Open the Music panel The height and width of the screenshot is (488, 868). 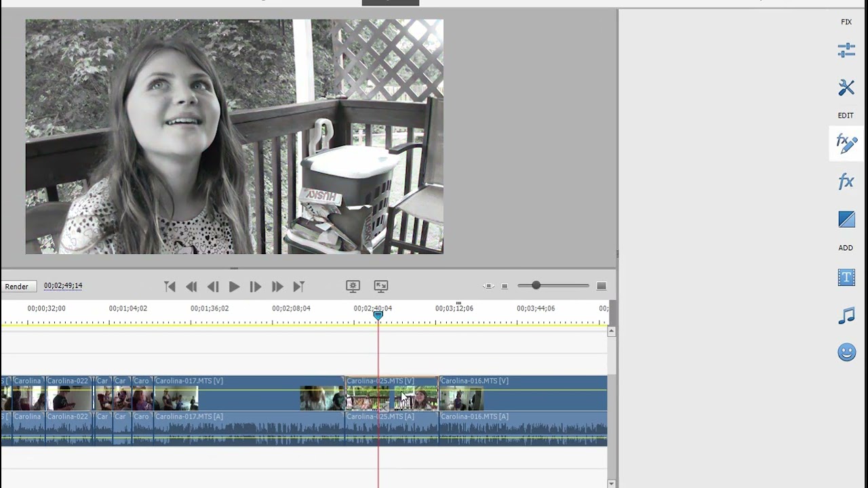[x=846, y=315]
